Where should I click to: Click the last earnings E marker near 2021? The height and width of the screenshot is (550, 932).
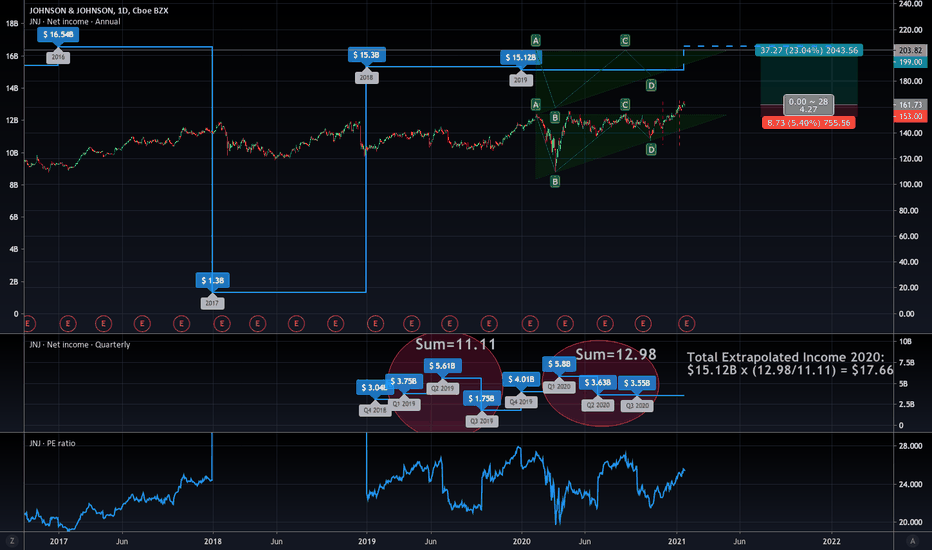click(x=687, y=323)
